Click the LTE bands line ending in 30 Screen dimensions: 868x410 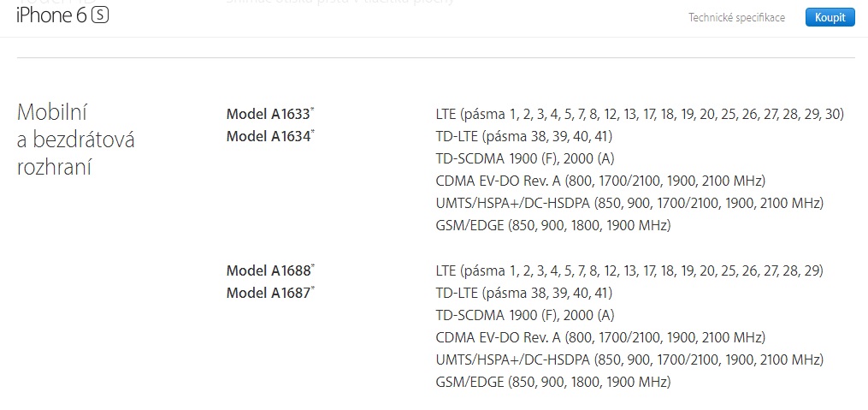click(x=640, y=114)
